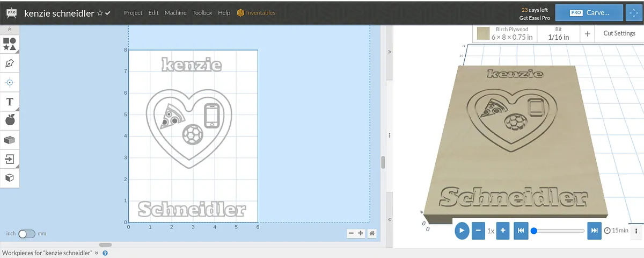644x258 pixels.
Task: Open Cut Settings
Action: coord(619,33)
